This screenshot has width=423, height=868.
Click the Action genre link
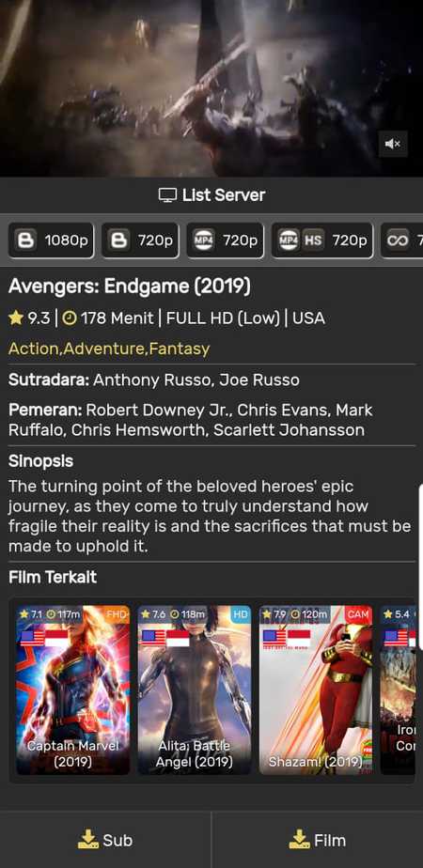point(36,349)
